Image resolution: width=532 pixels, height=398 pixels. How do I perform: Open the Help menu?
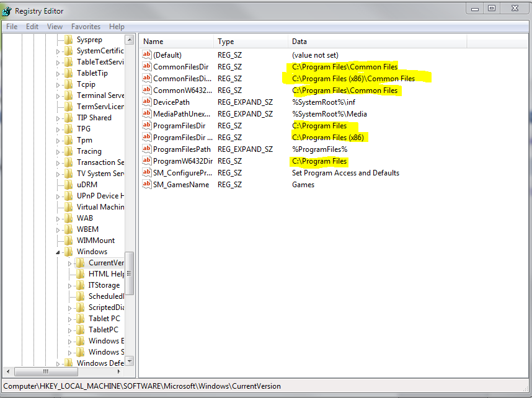pyautogui.click(x=117, y=27)
